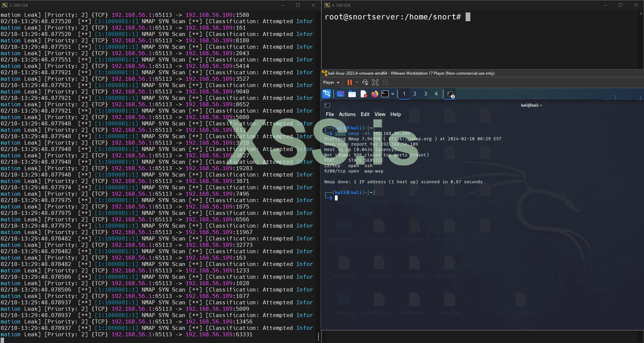Open the File menu in Kali terminal

[330, 114]
